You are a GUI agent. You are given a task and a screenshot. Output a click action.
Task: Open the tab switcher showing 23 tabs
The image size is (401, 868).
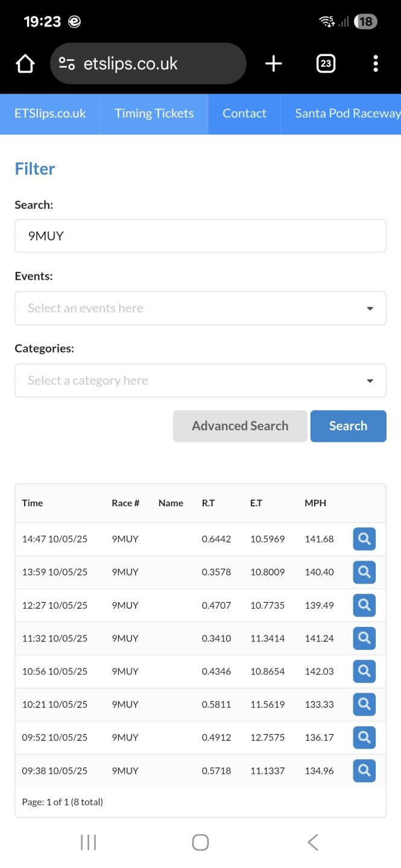pyautogui.click(x=326, y=63)
